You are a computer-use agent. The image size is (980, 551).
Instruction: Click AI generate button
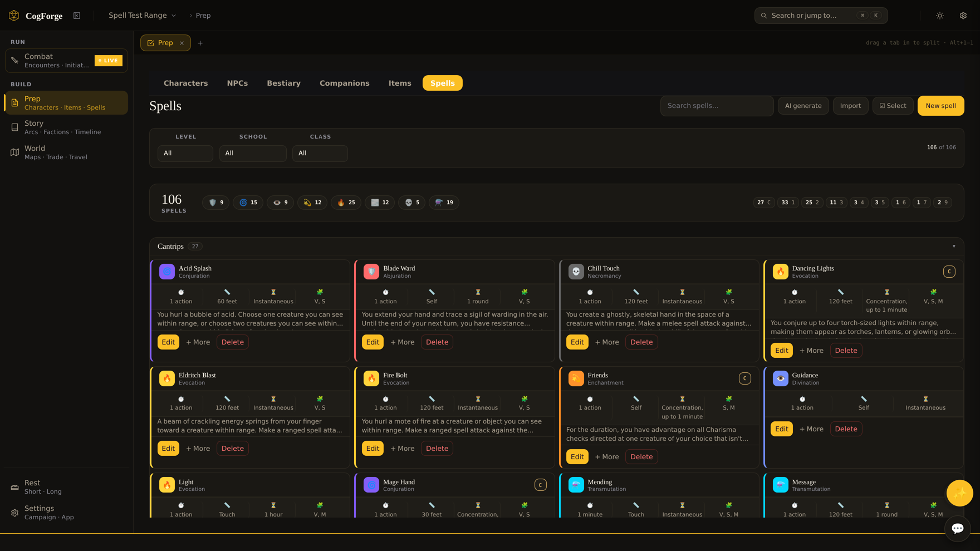tap(803, 106)
